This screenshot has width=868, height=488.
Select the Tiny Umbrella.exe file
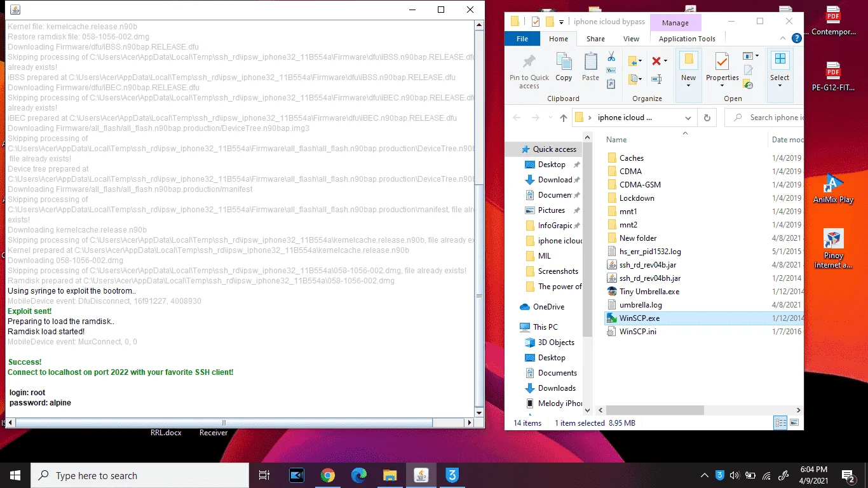pos(649,292)
